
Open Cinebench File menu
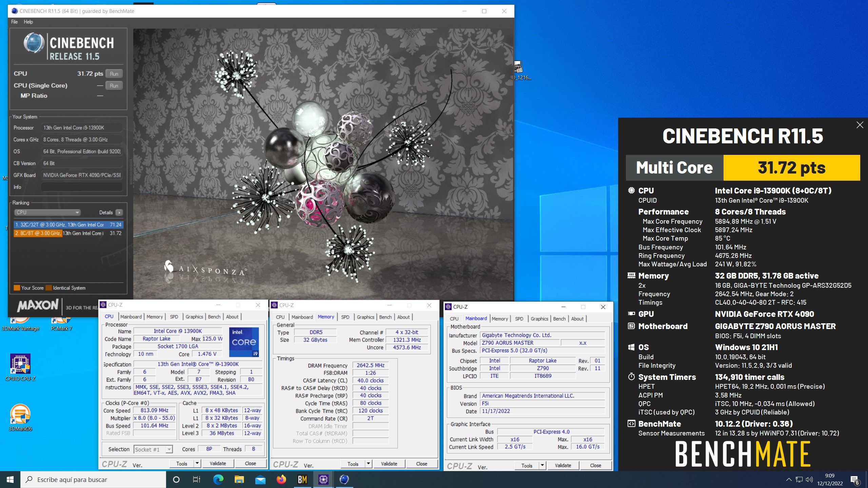pos(14,22)
